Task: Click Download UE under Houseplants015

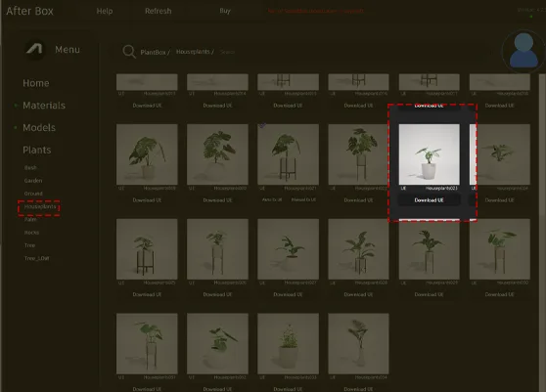Action: [288, 106]
